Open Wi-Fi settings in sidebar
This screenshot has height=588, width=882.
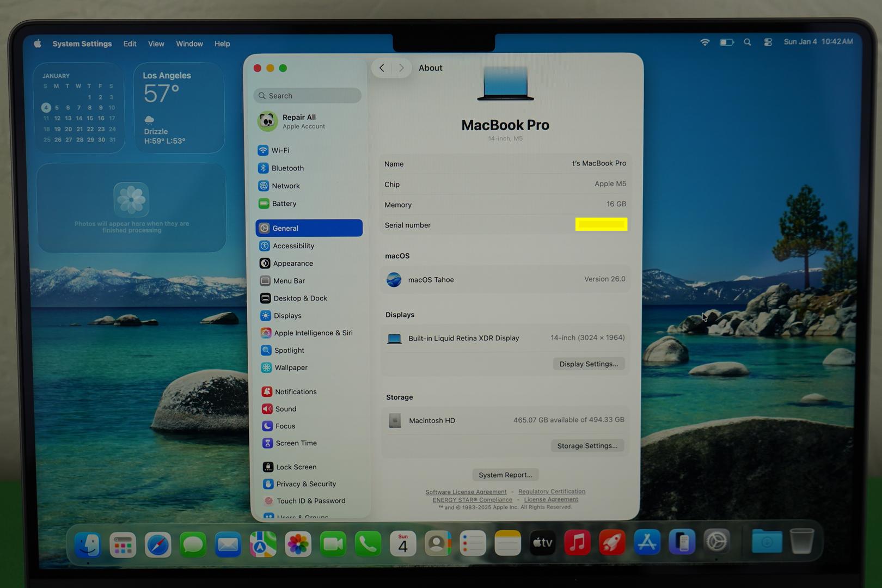pyautogui.click(x=280, y=150)
